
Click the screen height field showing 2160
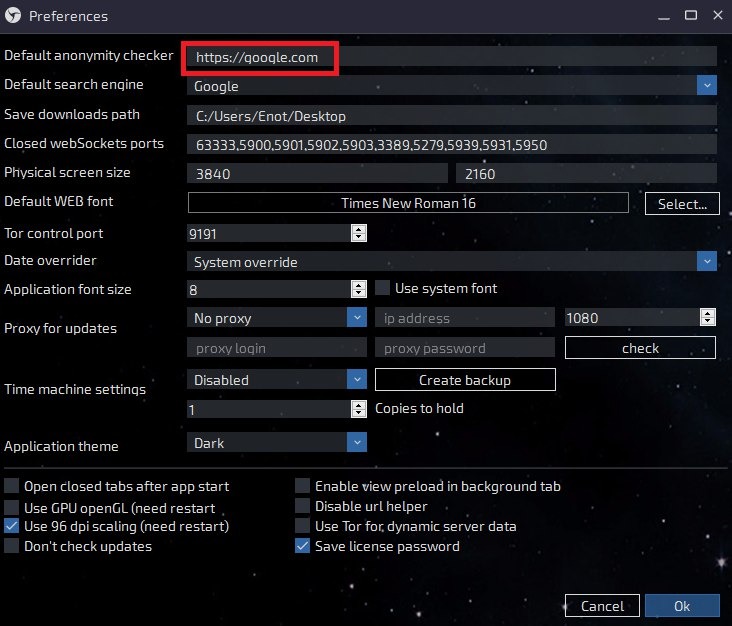click(x=586, y=174)
